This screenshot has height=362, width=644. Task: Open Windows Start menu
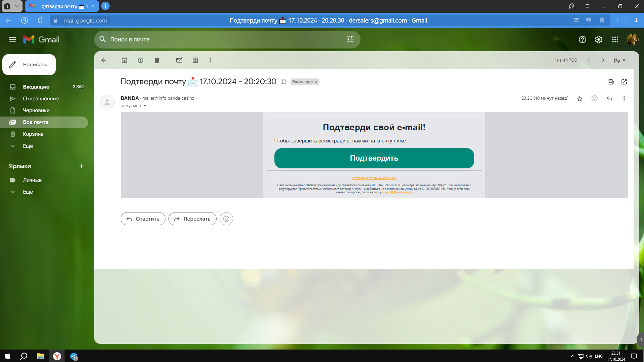7,356
